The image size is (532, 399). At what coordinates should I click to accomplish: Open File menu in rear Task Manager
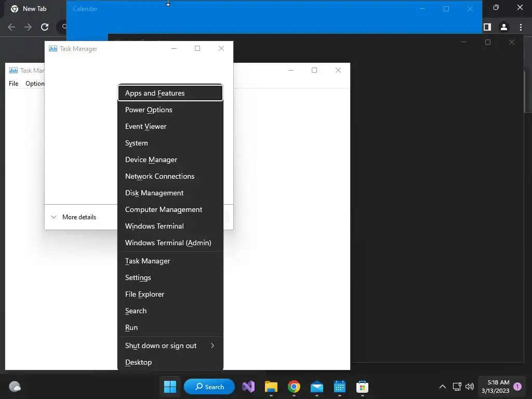(14, 84)
